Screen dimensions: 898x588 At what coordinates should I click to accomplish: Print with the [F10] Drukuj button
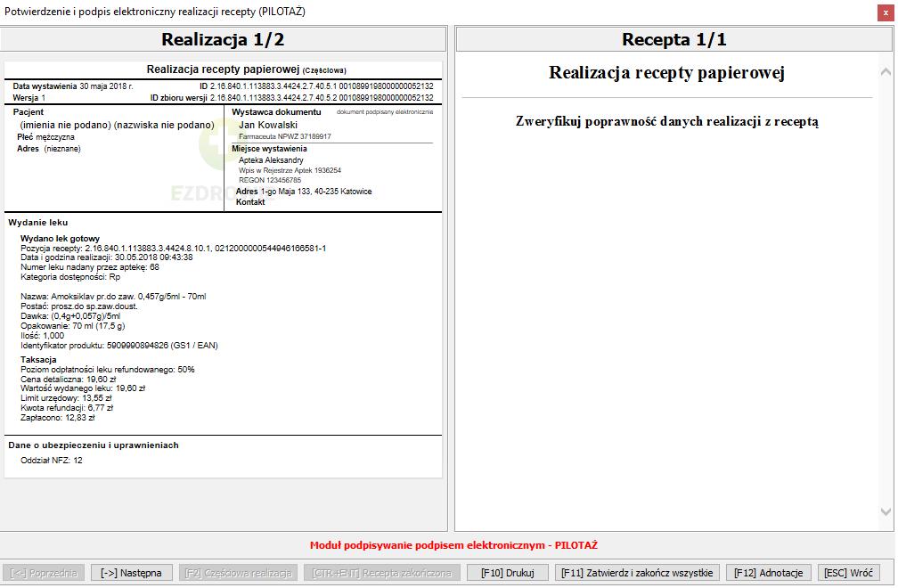[x=508, y=573]
